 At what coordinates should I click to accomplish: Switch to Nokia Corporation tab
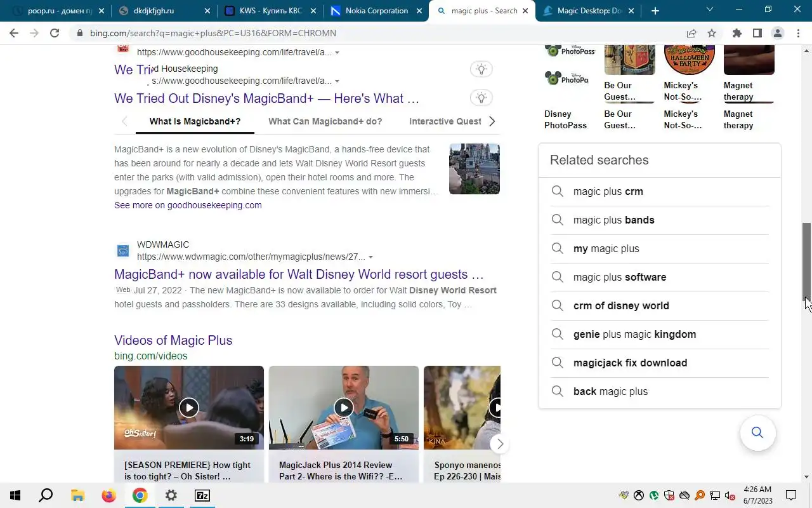376,11
